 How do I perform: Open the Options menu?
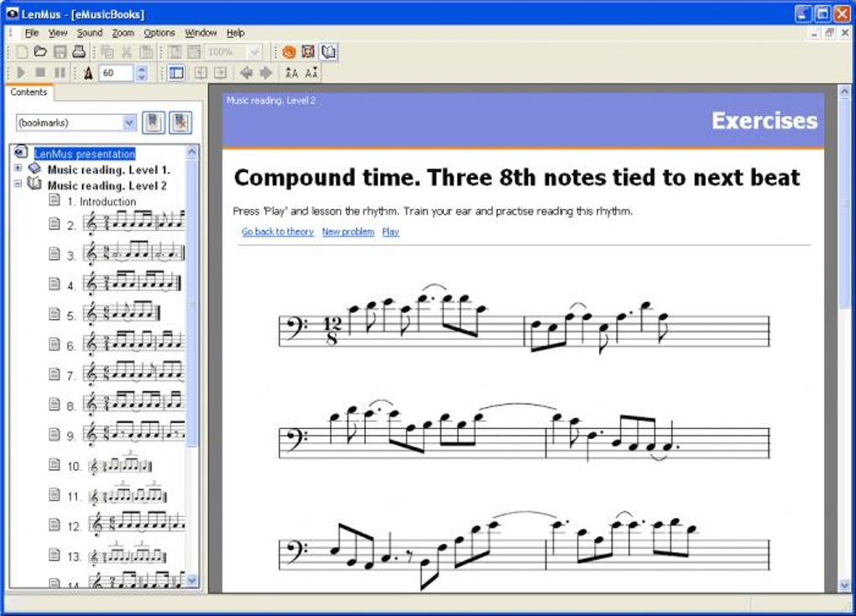click(x=159, y=33)
